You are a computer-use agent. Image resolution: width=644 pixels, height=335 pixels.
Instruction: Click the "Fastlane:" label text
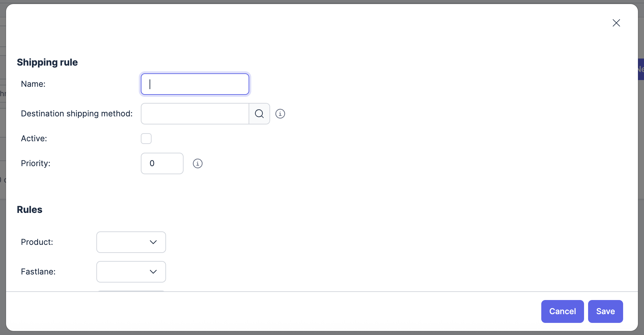38,272
